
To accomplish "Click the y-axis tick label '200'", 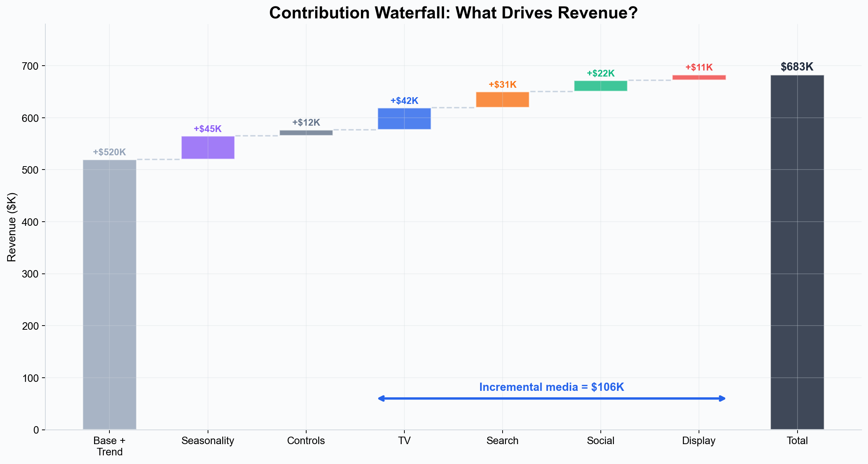I will click(x=30, y=326).
